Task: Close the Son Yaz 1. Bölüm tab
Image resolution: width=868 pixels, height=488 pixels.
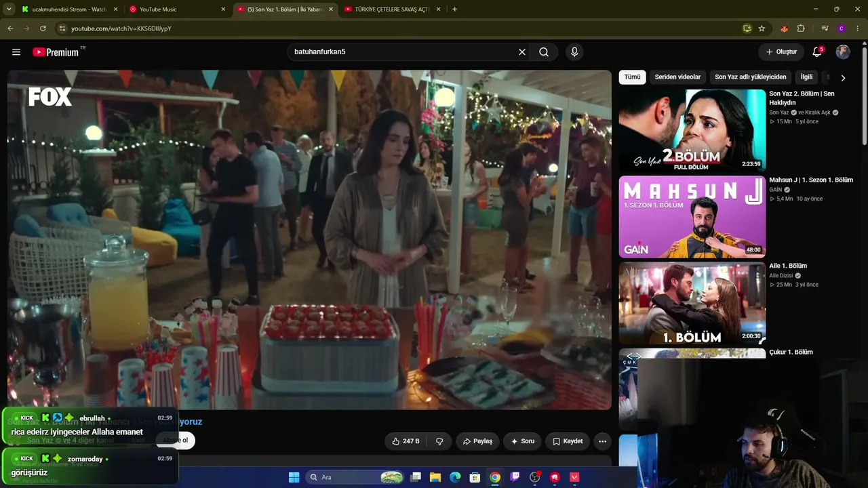Action: pyautogui.click(x=331, y=9)
